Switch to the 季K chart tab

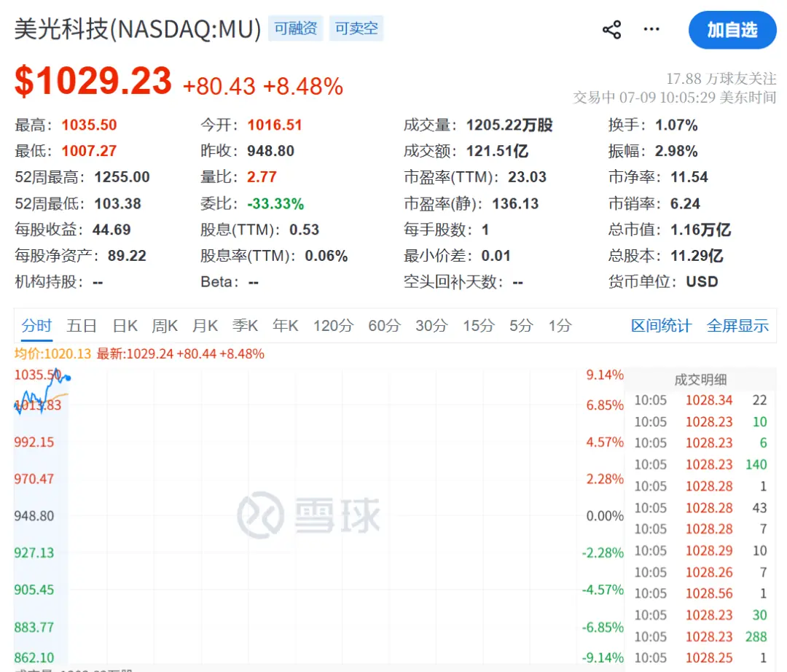coord(245,326)
